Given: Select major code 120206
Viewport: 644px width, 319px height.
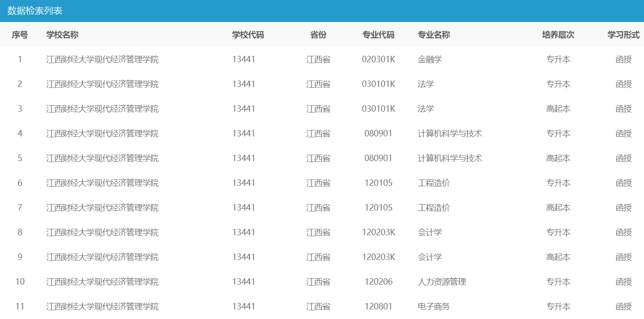Looking at the screenshot, I should click(x=379, y=282).
